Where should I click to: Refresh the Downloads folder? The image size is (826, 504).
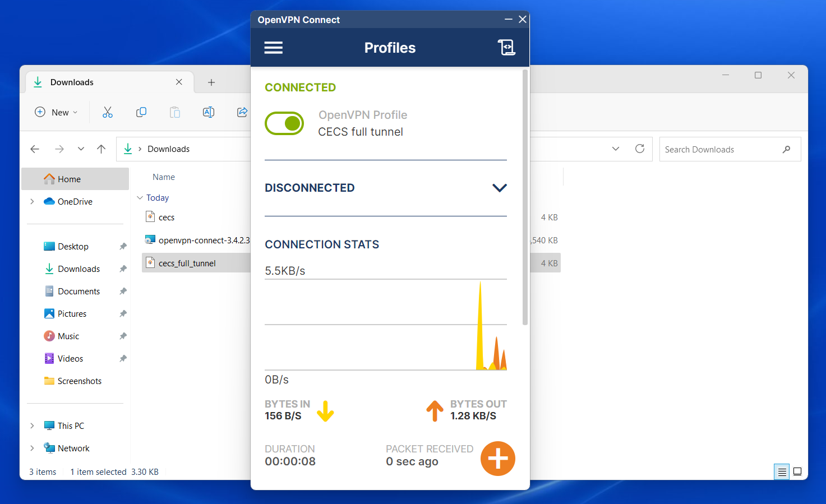(640, 149)
